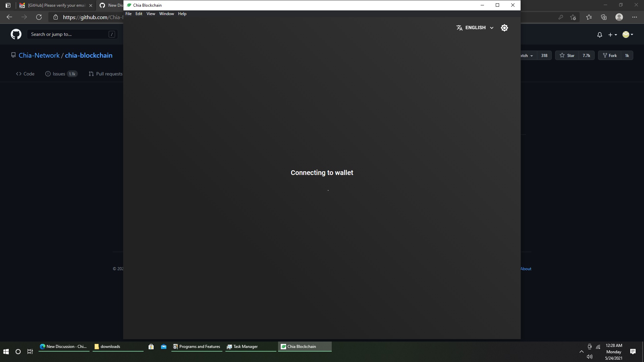Open the Help menu in Chia Blockchain
The width and height of the screenshot is (644, 362).
pos(182,14)
